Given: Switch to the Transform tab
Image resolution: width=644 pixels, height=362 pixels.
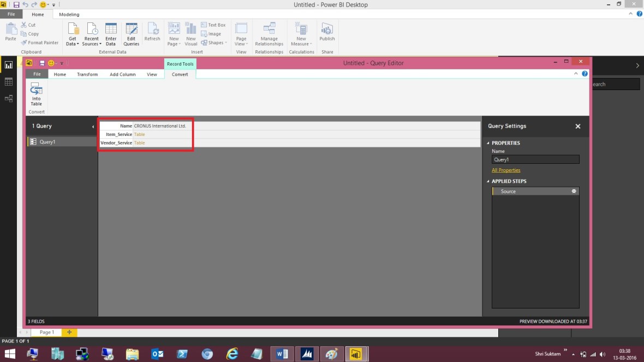Looking at the screenshot, I should click(87, 74).
